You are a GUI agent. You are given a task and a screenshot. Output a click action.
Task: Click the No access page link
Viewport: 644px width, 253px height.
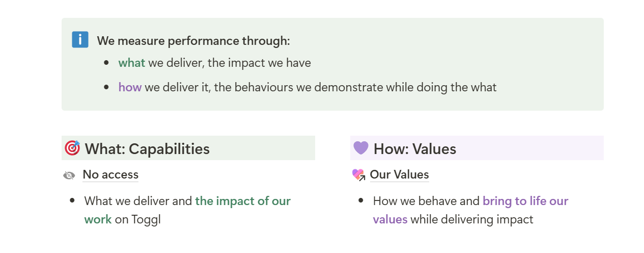pos(110,174)
